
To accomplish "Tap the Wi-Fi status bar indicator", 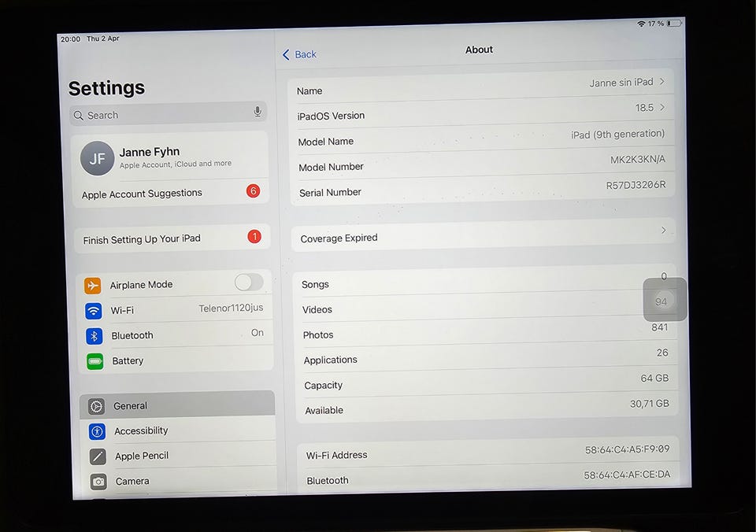I will [641, 24].
